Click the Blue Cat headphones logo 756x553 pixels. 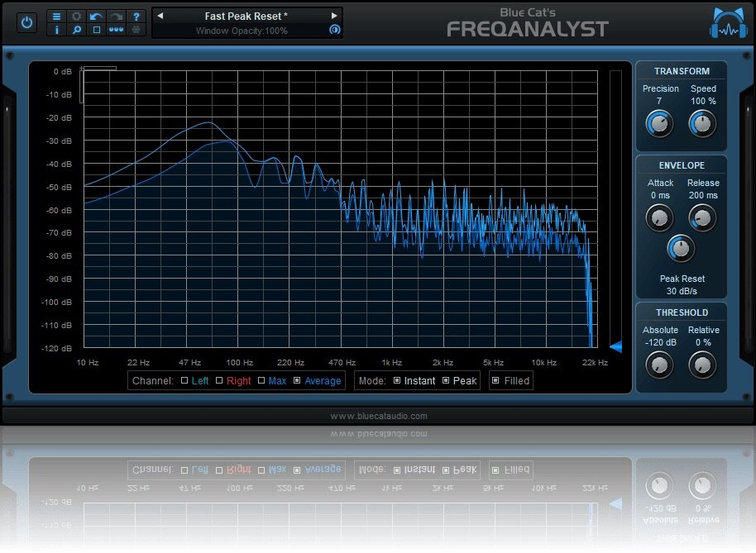click(x=729, y=23)
